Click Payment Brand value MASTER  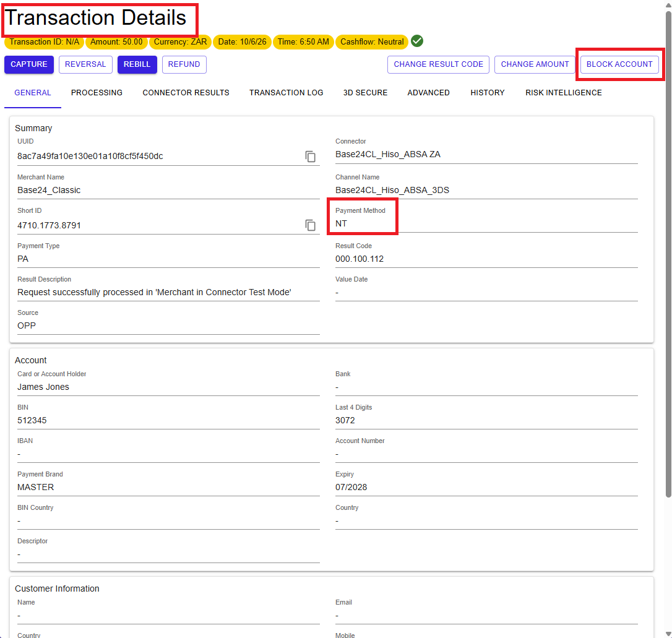35,487
